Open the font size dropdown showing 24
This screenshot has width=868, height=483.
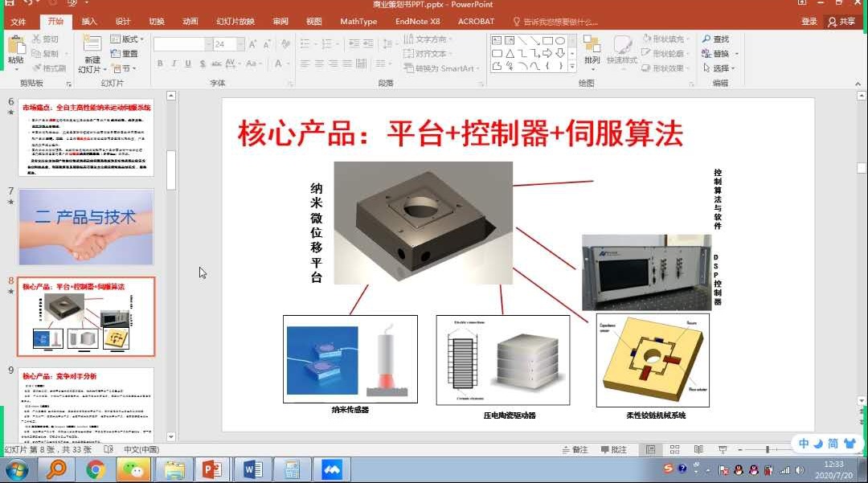[x=241, y=44]
